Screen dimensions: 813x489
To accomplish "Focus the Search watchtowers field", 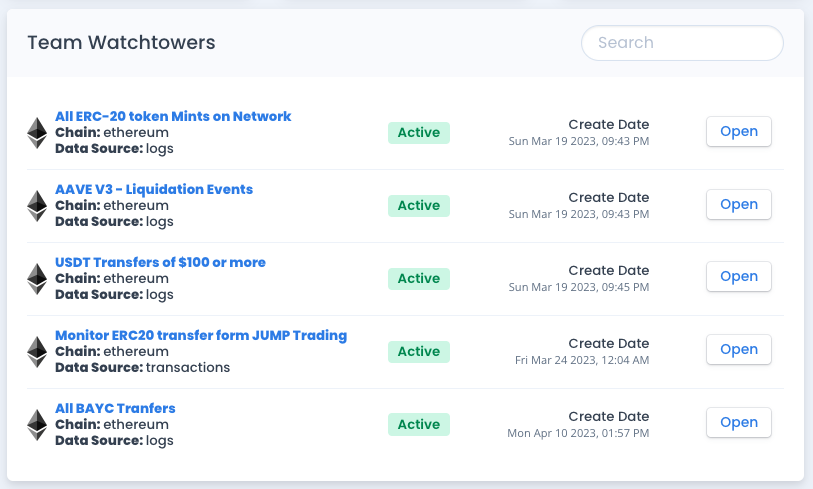I will point(682,43).
